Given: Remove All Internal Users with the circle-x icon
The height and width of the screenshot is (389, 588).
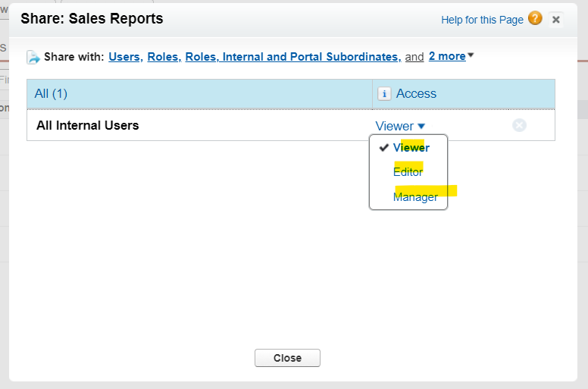Looking at the screenshot, I should [x=519, y=125].
